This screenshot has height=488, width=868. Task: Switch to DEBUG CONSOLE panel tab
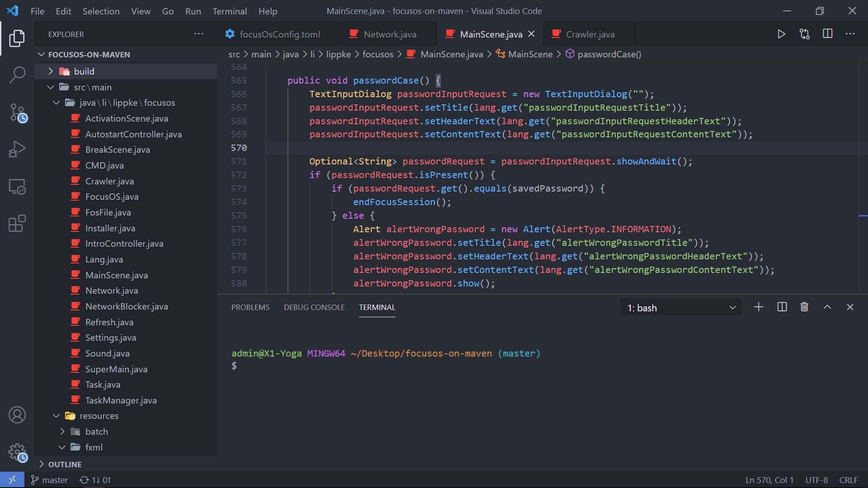pos(314,307)
